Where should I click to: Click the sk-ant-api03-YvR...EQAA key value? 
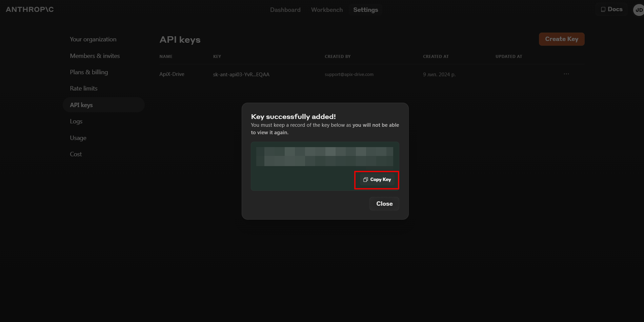pos(241,75)
